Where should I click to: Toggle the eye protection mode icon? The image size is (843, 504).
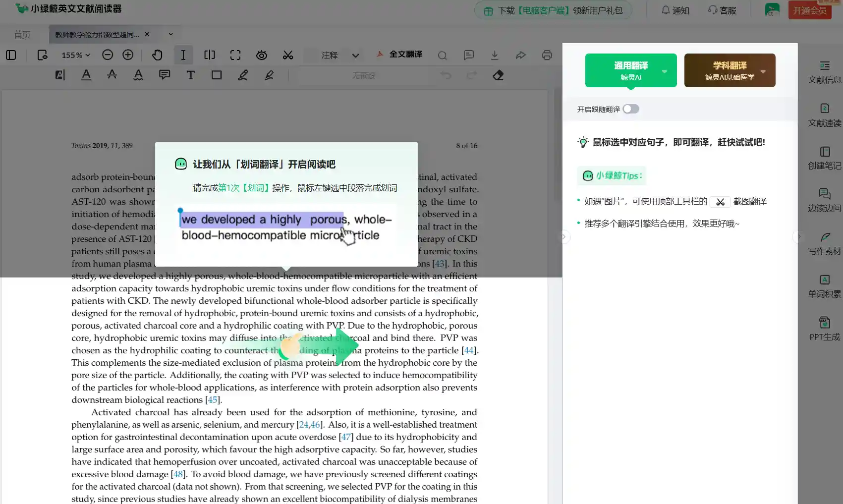click(262, 55)
